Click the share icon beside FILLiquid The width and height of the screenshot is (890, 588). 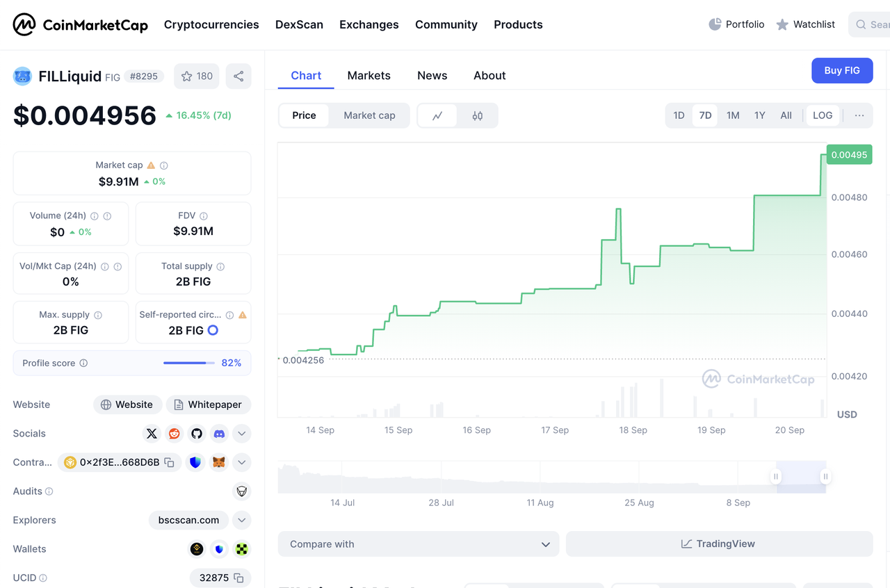(x=238, y=76)
